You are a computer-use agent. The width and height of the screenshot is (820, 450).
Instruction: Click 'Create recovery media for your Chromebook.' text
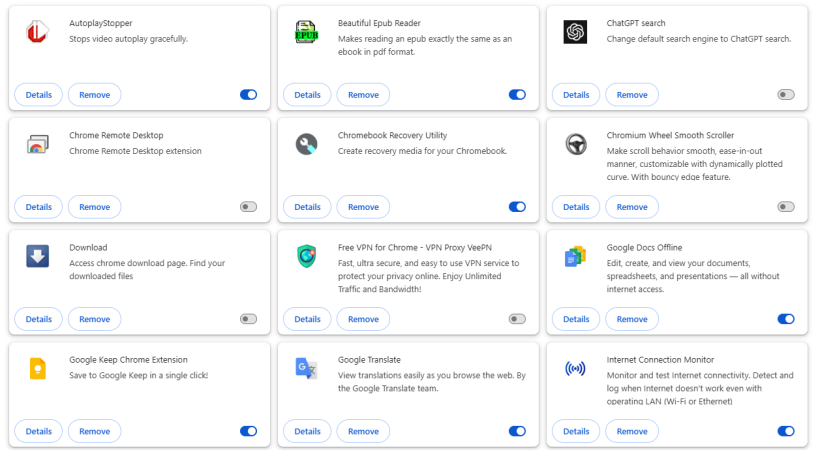tap(423, 151)
